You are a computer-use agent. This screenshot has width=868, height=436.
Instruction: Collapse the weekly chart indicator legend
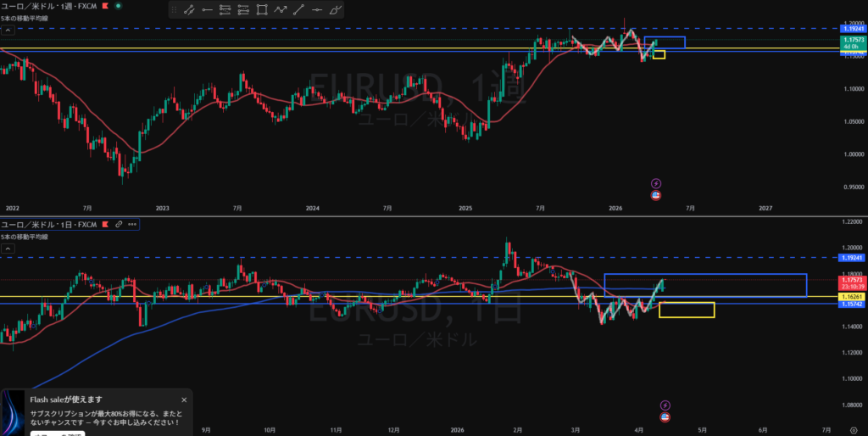click(x=7, y=30)
